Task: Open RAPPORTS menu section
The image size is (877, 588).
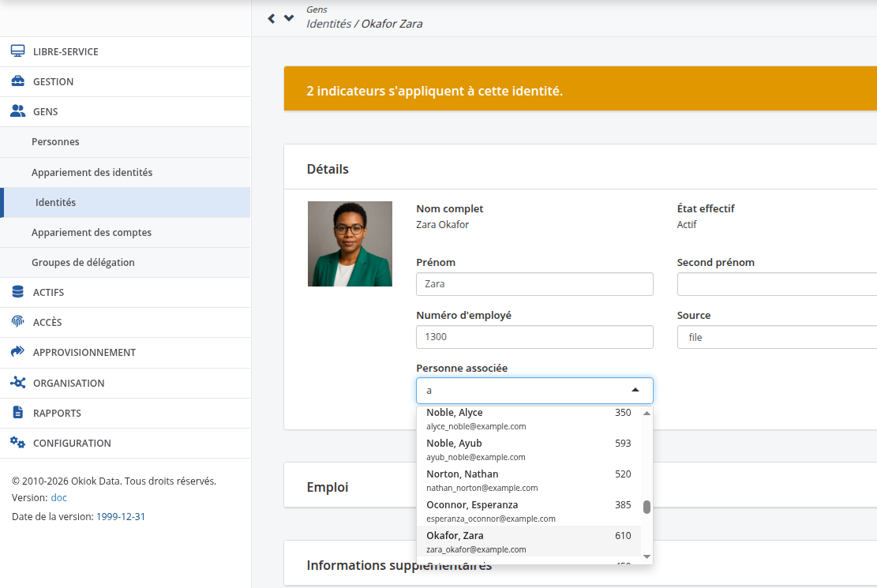Action: click(126, 413)
